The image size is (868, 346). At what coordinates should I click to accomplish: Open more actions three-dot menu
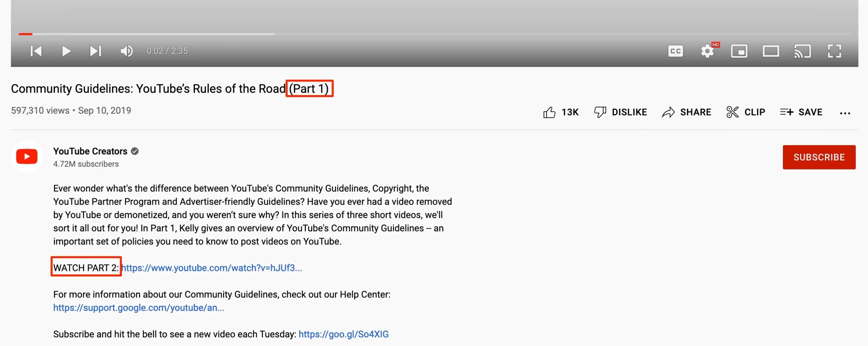tap(845, 113)
